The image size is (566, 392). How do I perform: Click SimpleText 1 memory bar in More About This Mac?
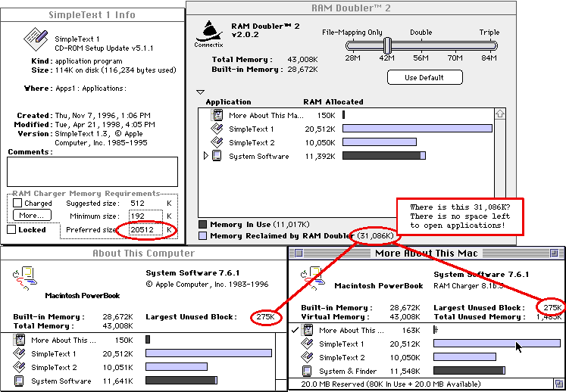tap(497, 344)
